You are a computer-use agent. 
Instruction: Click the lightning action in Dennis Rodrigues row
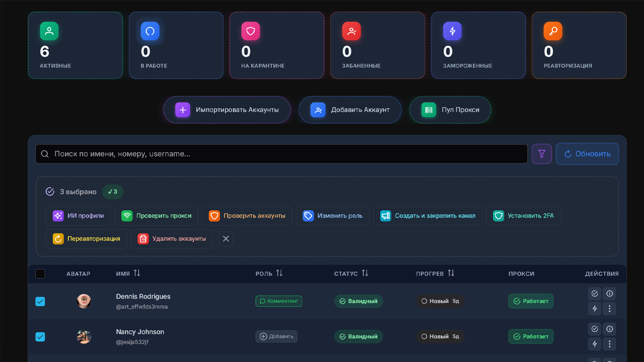pos(595,309)
